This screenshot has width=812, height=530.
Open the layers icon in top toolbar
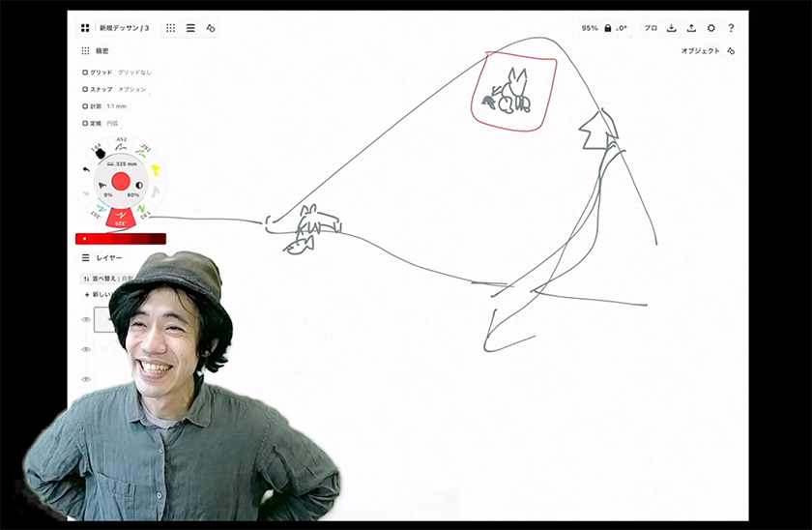[x=190, y=28]
